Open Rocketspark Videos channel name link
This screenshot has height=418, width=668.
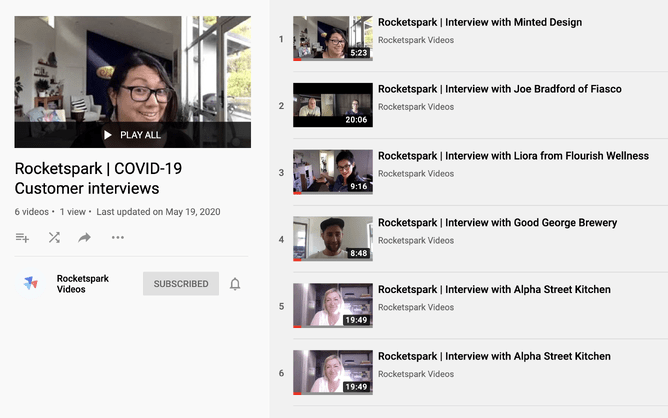83,284
